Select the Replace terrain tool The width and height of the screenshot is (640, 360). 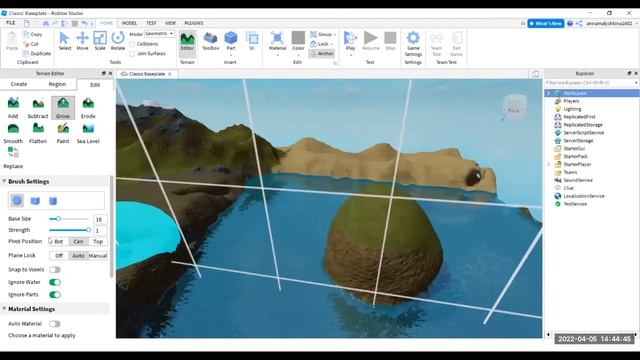pyautogui.click(x=13, y=158)
